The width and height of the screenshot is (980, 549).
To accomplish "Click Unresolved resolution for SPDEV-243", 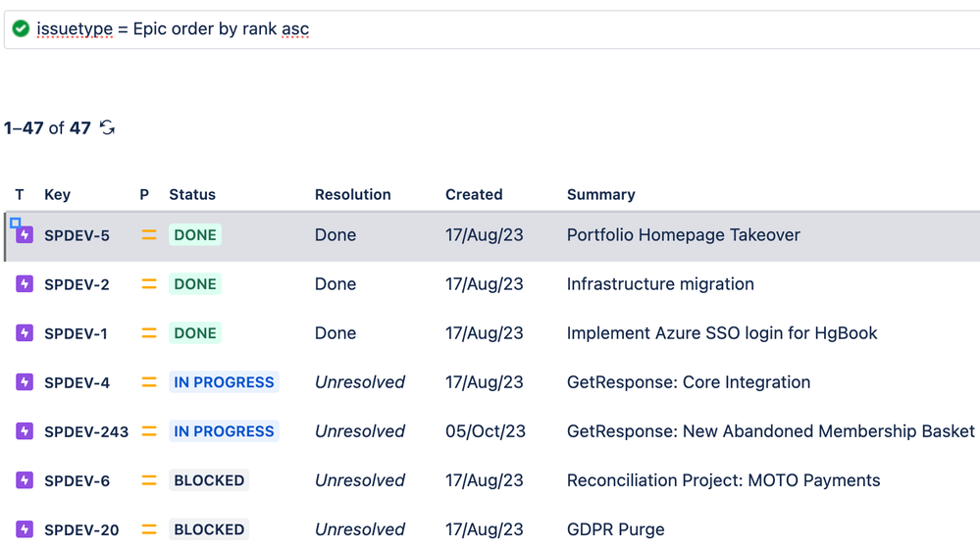I will pos(359,431).
